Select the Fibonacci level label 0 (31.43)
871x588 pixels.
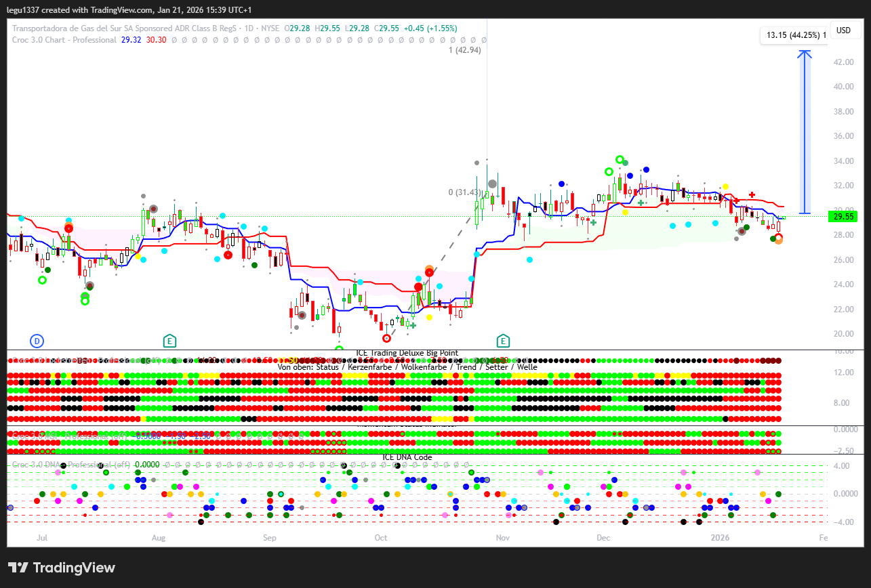tap(465, 192)
